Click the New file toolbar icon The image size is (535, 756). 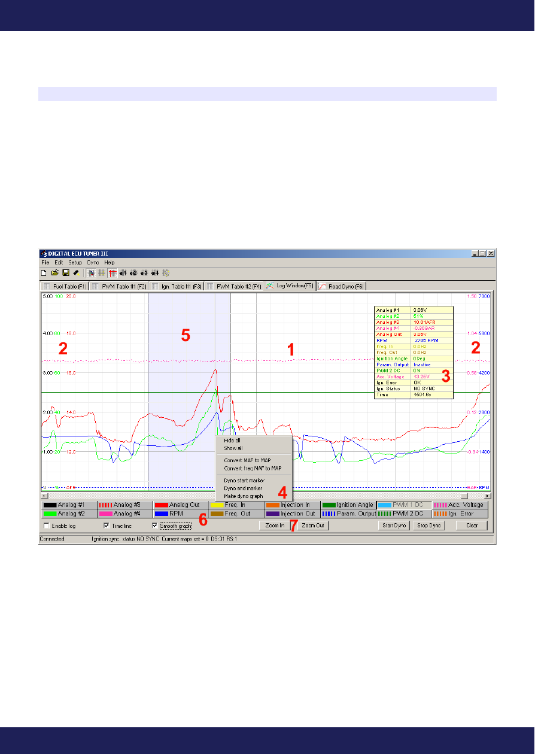[44, 272]
